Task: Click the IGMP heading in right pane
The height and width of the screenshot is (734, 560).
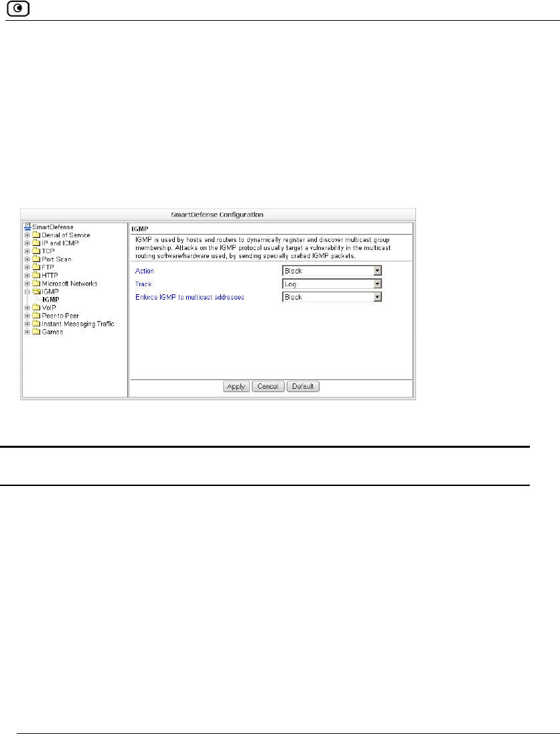Action: point(140,229)
